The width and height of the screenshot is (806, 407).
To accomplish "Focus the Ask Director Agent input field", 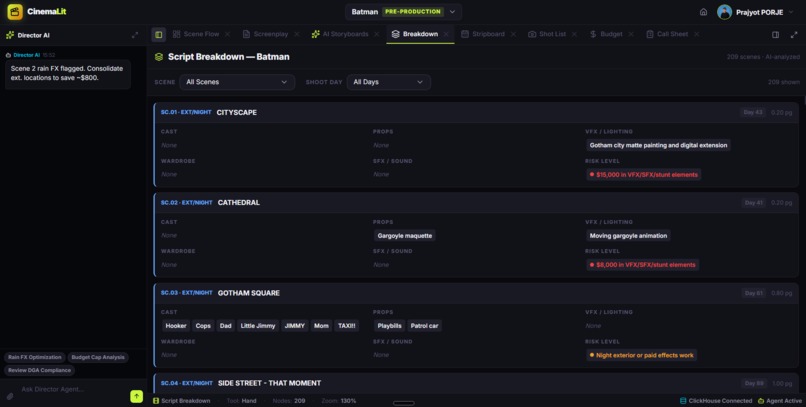I will coord(72,390).
